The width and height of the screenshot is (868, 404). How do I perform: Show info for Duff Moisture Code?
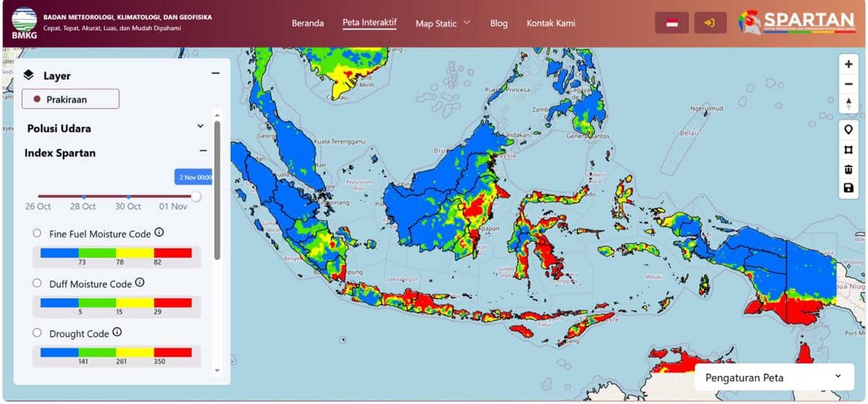[x=140, y=283]
